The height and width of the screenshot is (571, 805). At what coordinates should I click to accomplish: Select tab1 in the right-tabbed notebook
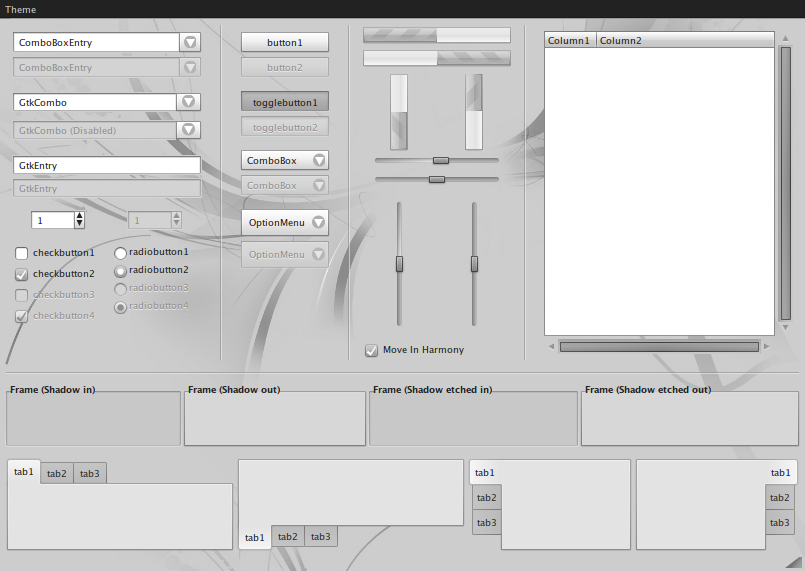click(781, 472)
